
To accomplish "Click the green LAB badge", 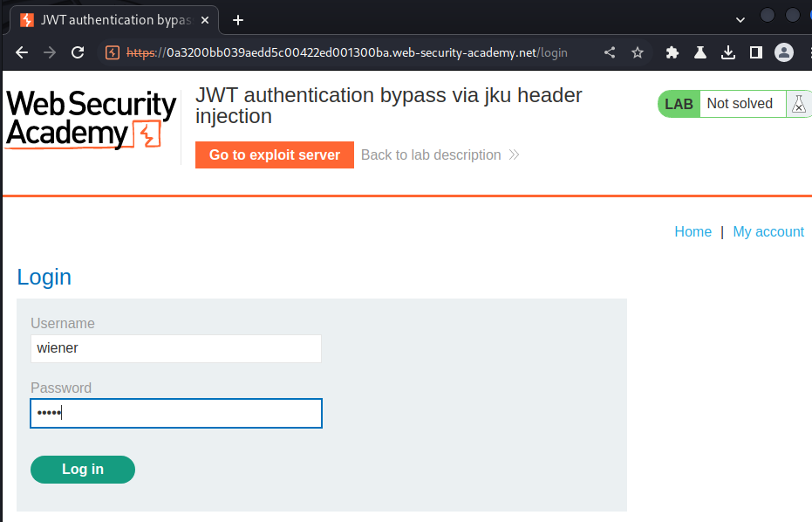I will [x=679, y=104].
